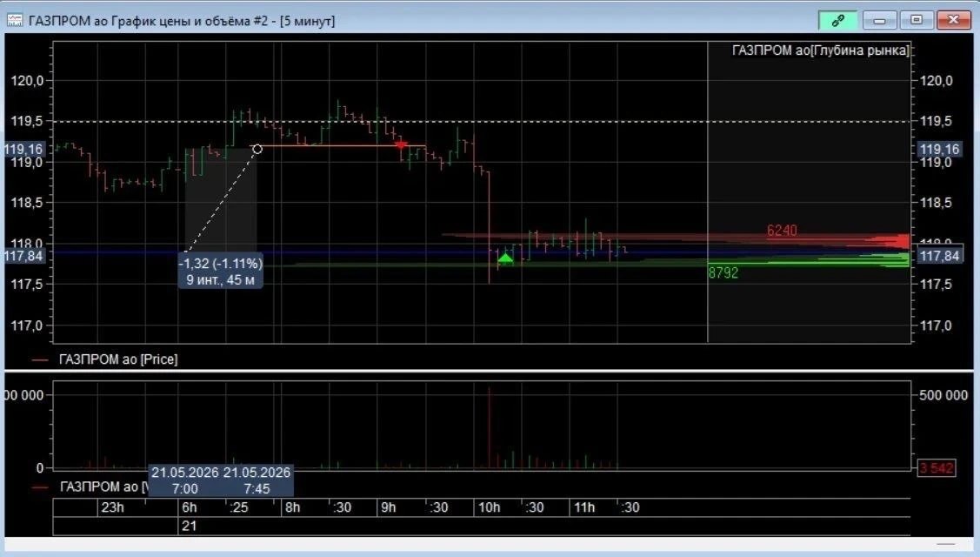Click the 119,5 label on right price axis

tap(937, 121)
